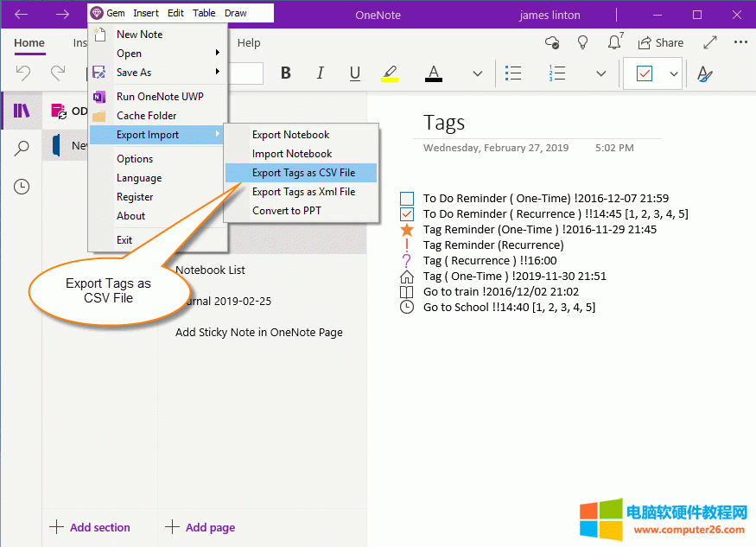Toggle the To Do tag button in ribbon
Viewport: 756px width, 547px height.
click(x=645, y=74)
